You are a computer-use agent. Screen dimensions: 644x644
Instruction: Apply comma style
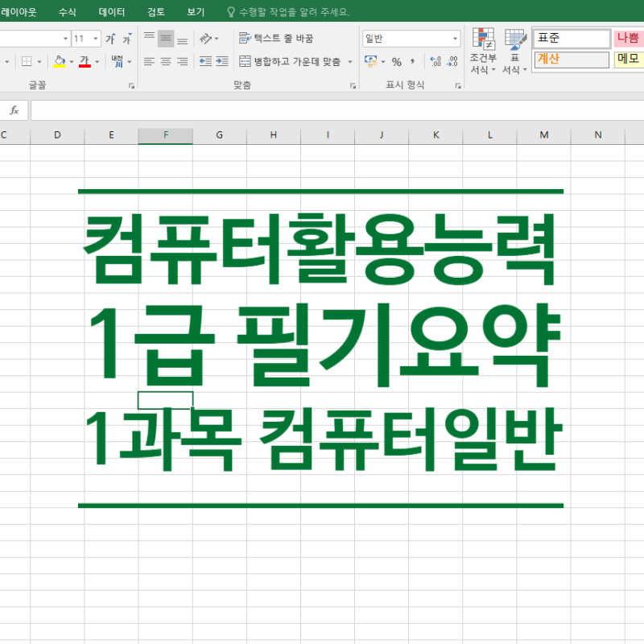coord(412,62)
